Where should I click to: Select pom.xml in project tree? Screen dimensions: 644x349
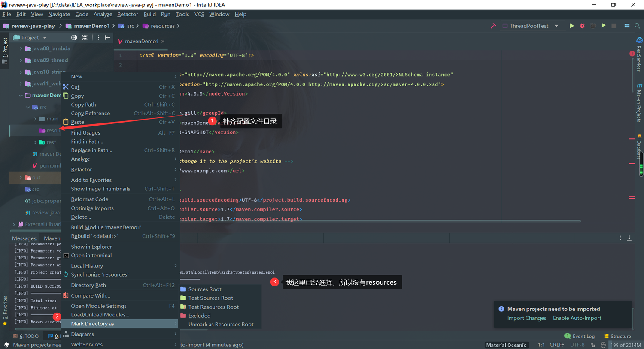(47, 165)
